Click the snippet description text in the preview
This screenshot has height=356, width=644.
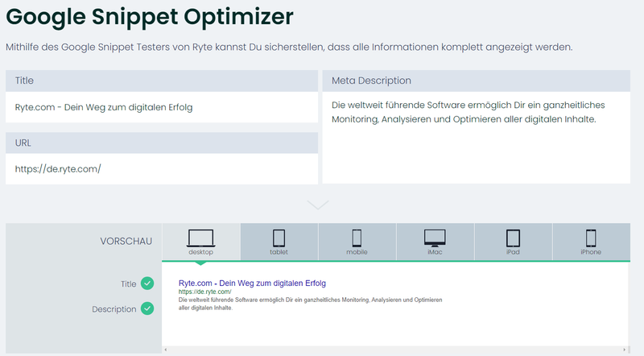(x=310, y=304)
